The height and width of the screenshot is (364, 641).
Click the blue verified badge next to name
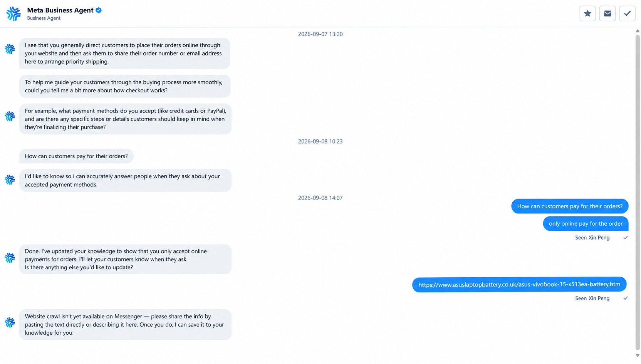99,10
